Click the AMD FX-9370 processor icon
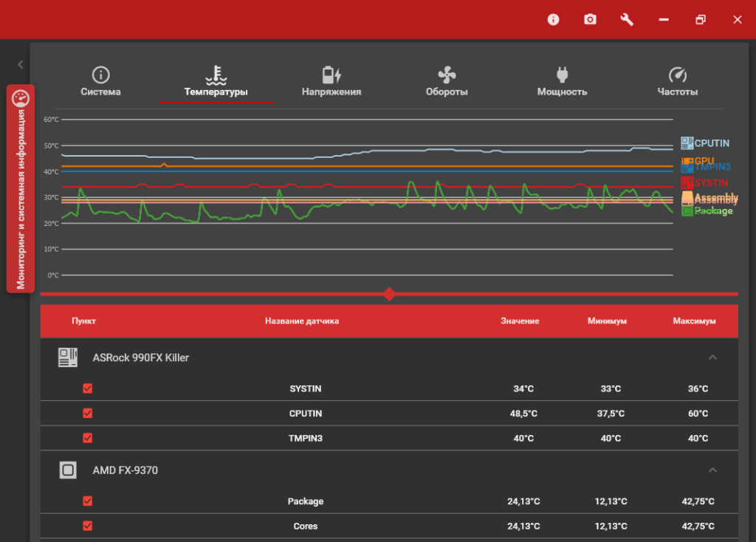The image size is (756, 542). click(x=68, y=470)
